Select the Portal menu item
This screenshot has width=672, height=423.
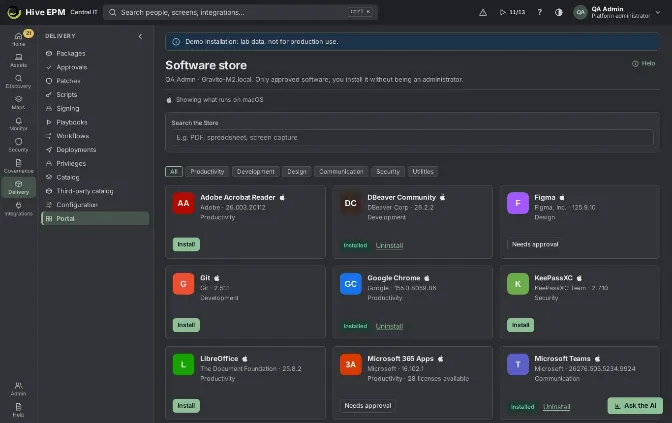[x=95, y=219]
